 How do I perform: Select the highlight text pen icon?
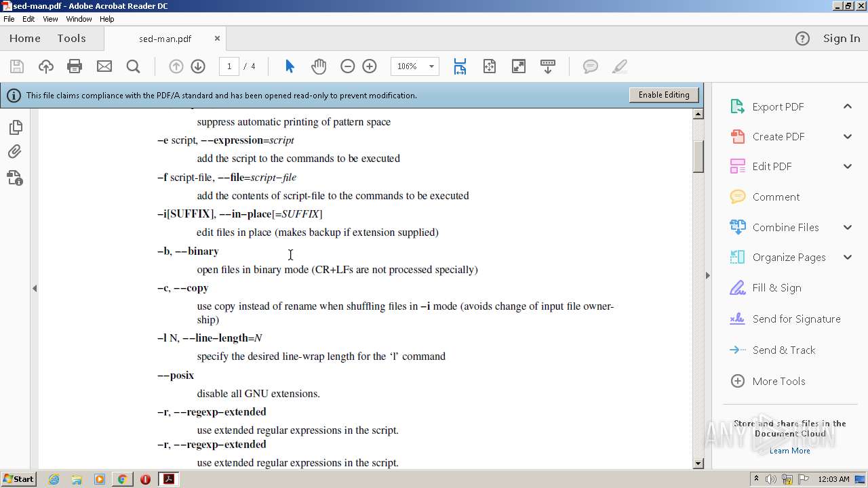(619, 66)
